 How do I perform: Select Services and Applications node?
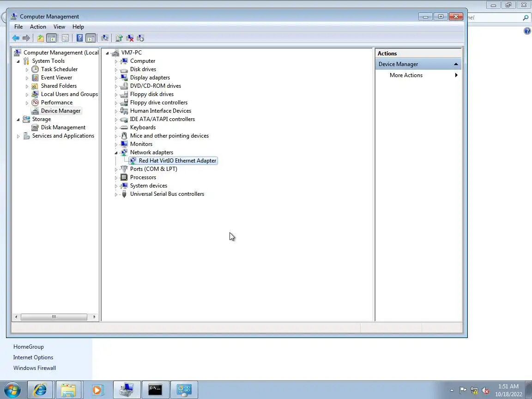pos(63,136)
